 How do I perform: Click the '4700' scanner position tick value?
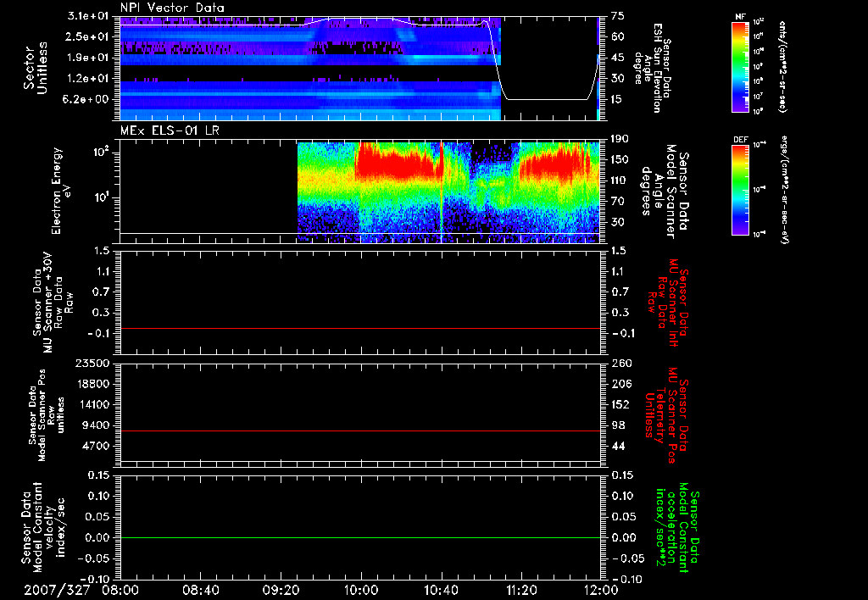tap(96, 446)
